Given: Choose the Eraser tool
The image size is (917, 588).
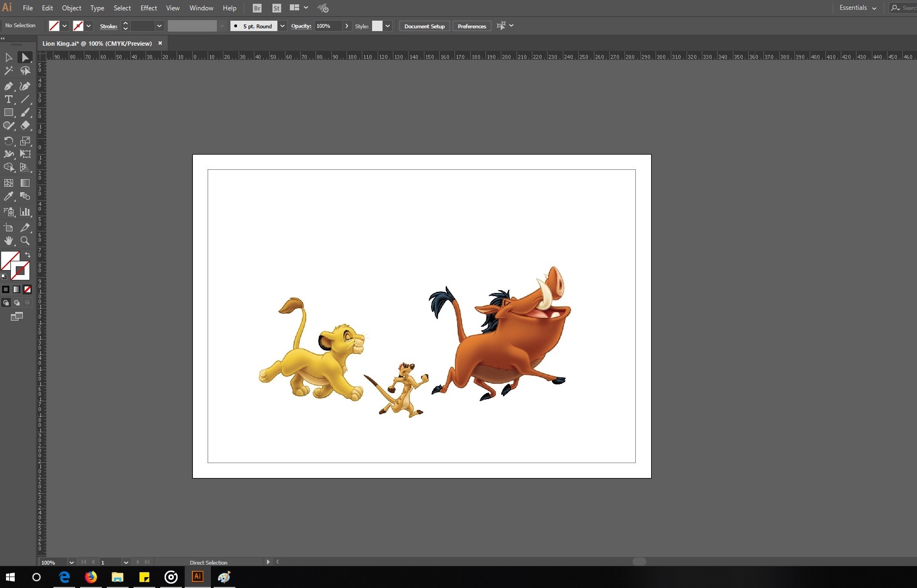Looking at the screenshot, I should tap(25, 125).
